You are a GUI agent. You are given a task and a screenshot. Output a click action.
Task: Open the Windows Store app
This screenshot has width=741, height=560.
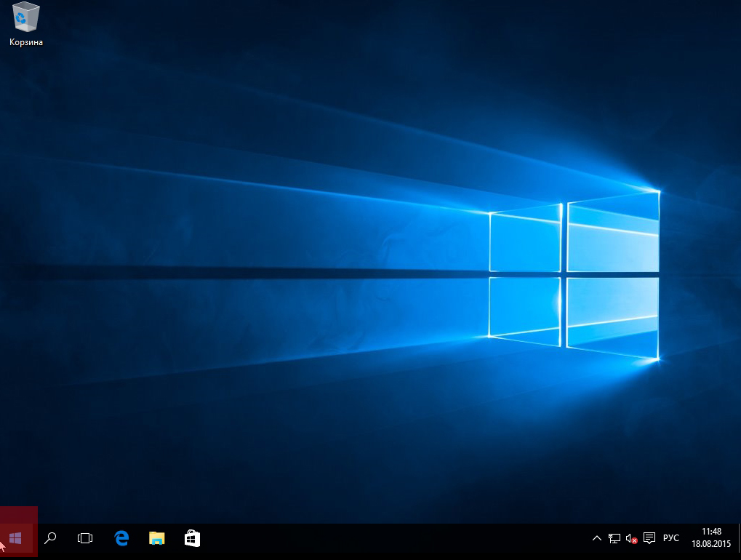coord(192,538)
